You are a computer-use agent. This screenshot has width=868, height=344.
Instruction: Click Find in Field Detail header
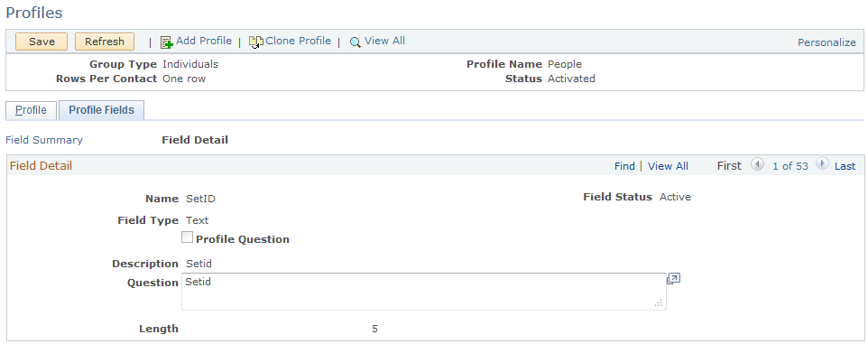point(624,166)
